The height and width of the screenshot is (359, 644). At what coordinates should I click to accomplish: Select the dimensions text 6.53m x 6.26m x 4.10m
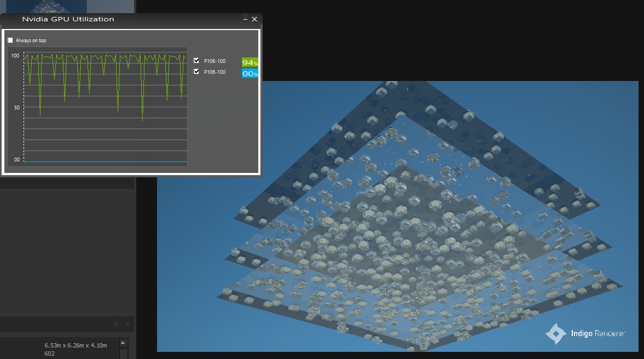coord(76,345)
